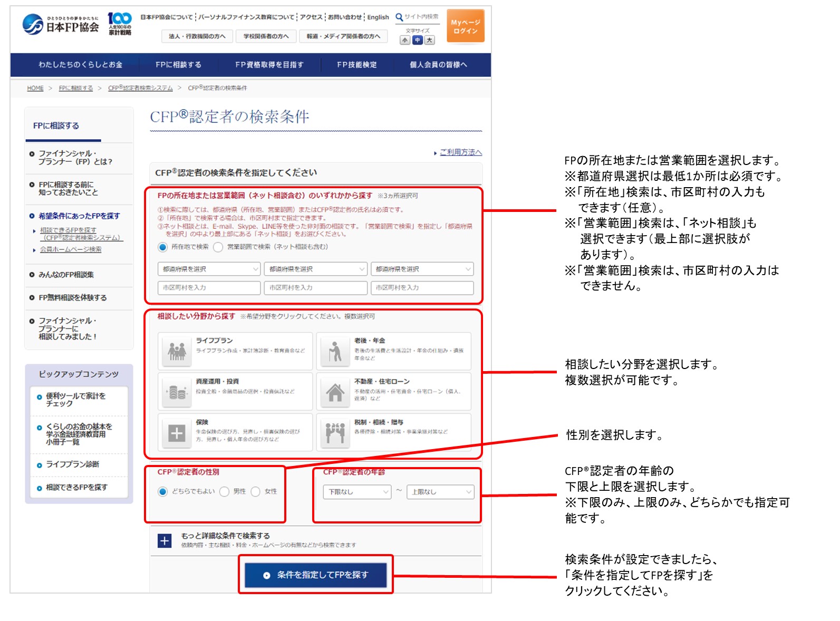Viewport: 840px width, 621px height.
Task: Click 条件を指定してFPを探す button
Action: point(316,575)
